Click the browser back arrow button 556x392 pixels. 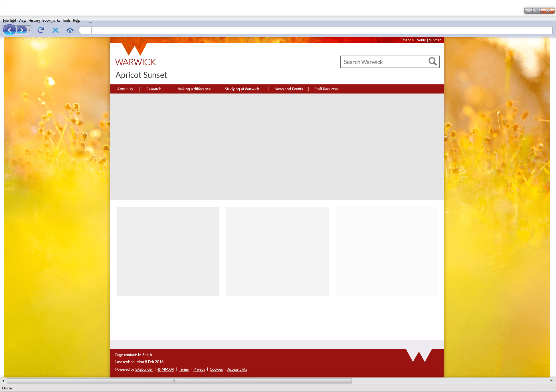coord(9,30)
